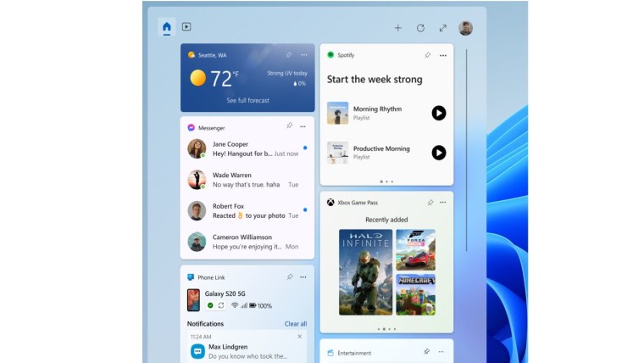Open Weather widget more options menu
This screenshot has height=363, width=644.
click(x=303, y=55)
